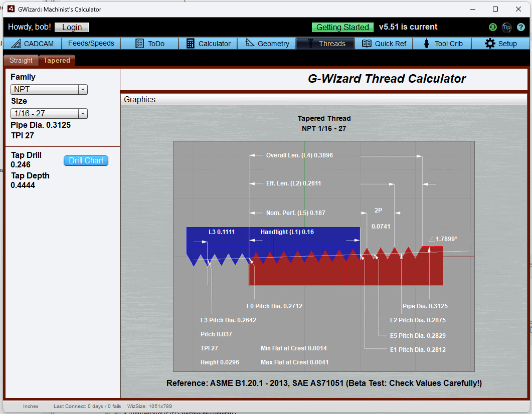This screenshot has height=414, width=532.
Task: Select the Tool Crib wrench icon
Action: point(426,44)
